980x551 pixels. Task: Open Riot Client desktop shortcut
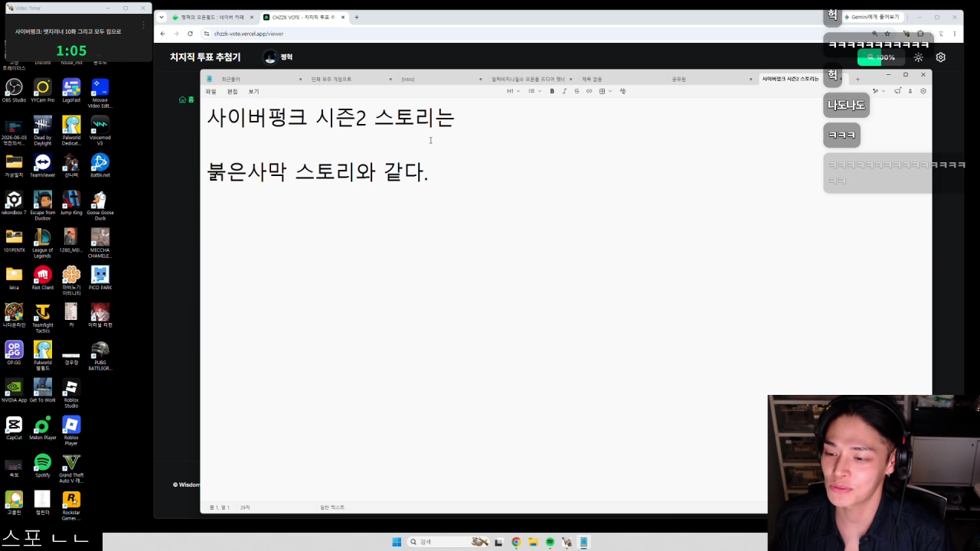tap(43, 278)
